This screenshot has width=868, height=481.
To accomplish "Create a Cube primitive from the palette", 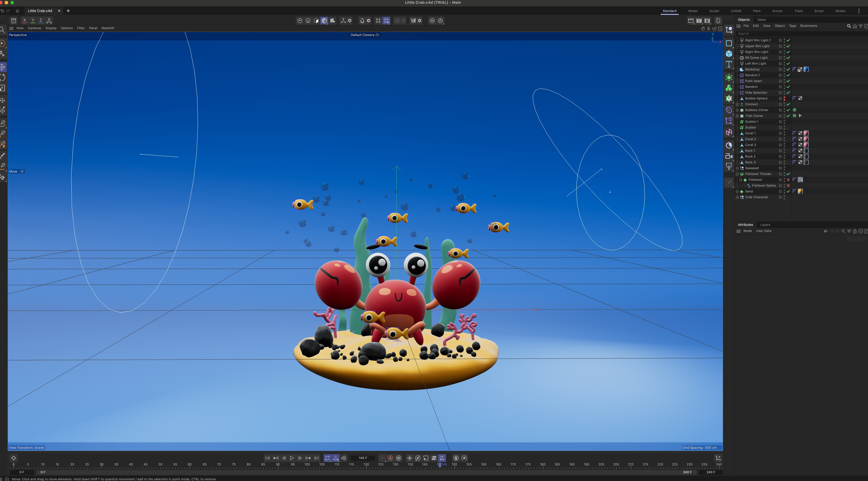I will click(x=729, y=54).
